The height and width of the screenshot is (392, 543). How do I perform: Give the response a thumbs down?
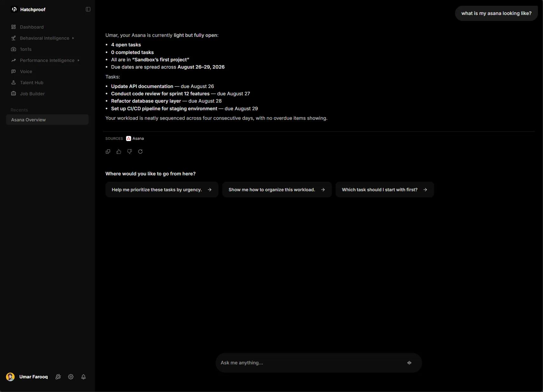[130, 152]
